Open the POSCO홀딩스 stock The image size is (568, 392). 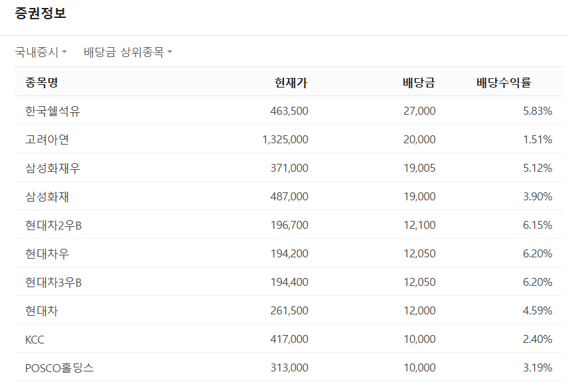[x=60, y=367]
